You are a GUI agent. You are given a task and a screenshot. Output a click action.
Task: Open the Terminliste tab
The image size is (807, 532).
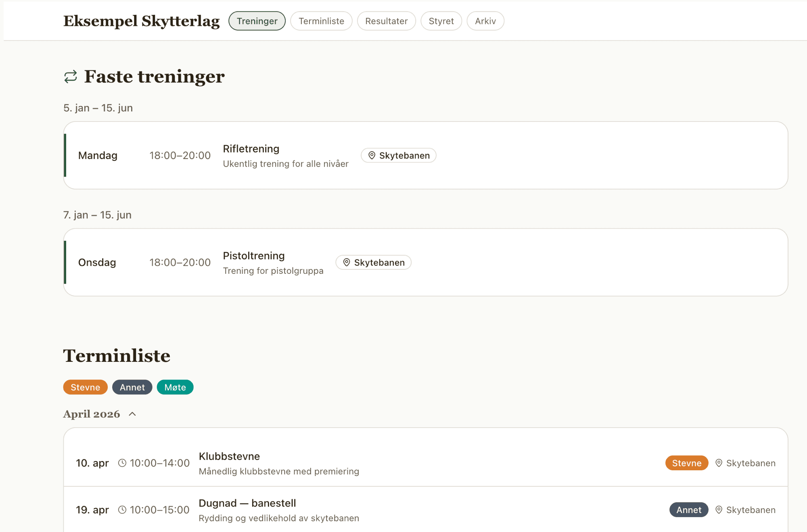tap(321, 21)
